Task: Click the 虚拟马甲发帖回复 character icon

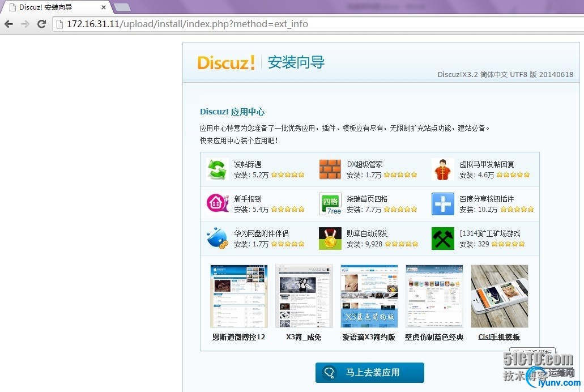Action: (443, 169)
